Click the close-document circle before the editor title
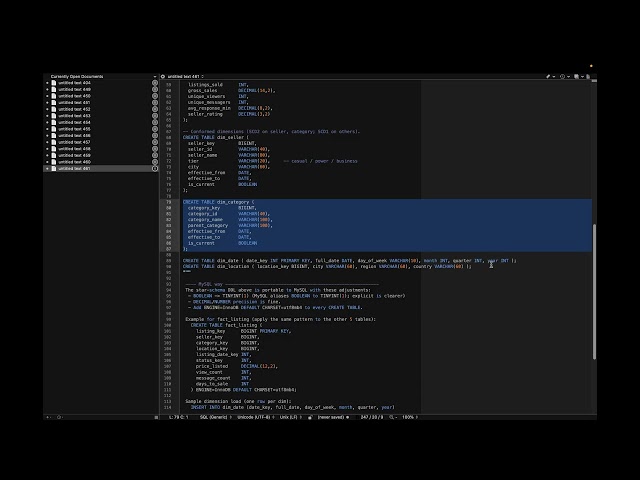 [163, 76]
